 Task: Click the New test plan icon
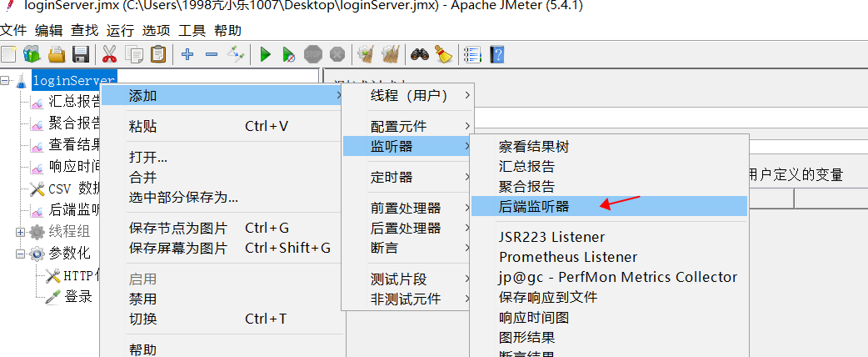[8, 54]
